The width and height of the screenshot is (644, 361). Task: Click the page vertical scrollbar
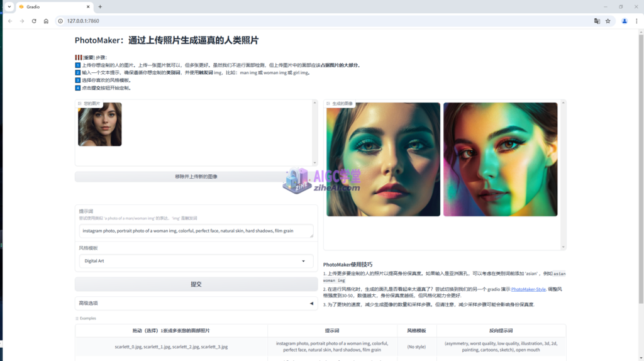[641, 169]
